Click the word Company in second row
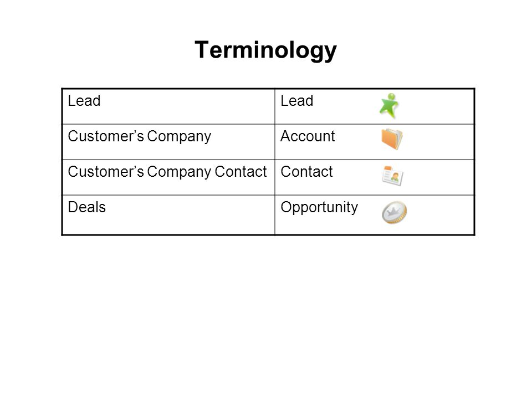 tap(179, 137)
